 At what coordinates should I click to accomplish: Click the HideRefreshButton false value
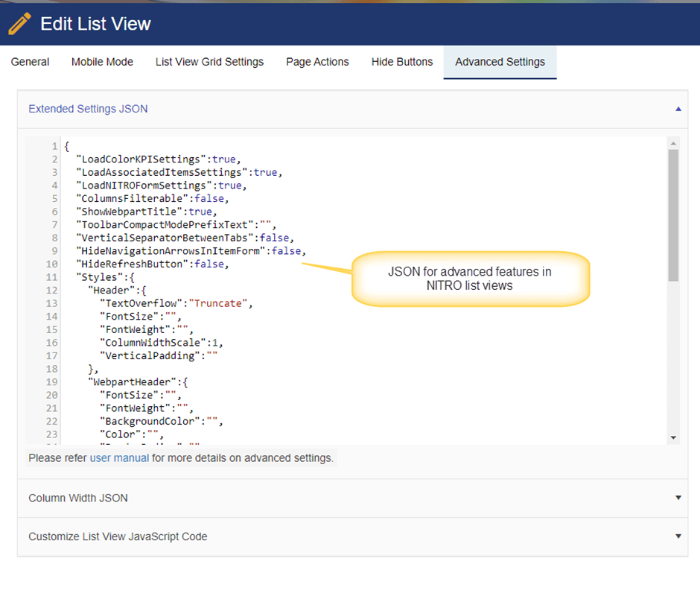[209, 264]
